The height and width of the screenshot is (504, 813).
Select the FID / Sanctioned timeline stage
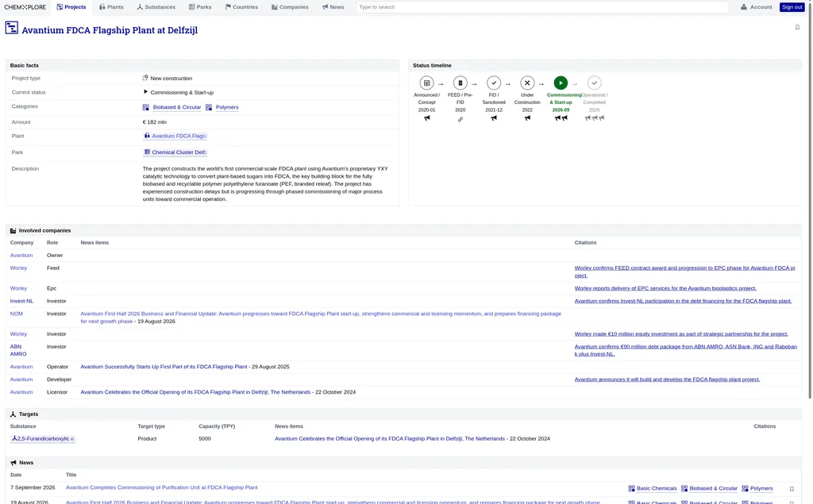494,83
